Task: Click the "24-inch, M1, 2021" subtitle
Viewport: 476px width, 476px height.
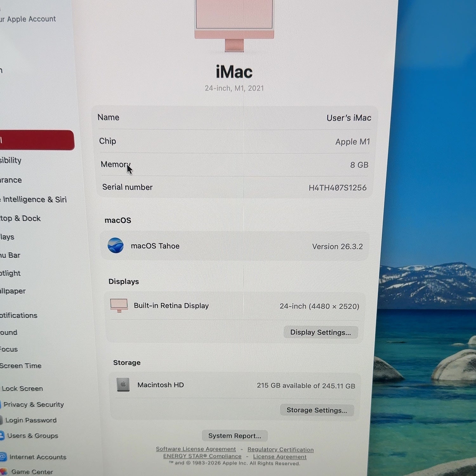Action: click(234, 88)
